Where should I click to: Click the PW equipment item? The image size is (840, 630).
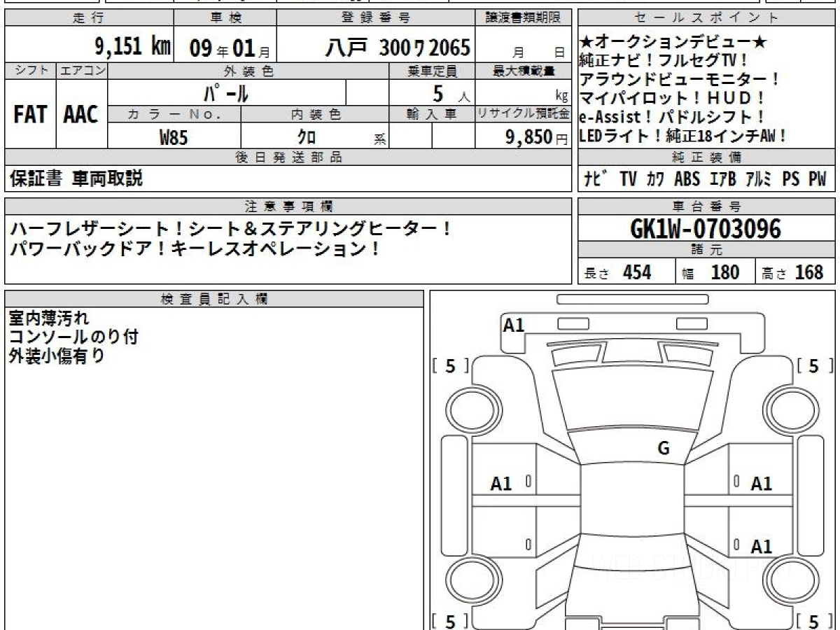pos(817,179)
